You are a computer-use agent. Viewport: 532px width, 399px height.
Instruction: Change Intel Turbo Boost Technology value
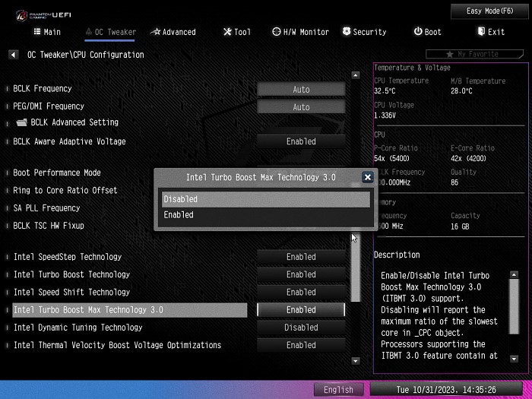(x=301, y=274)
